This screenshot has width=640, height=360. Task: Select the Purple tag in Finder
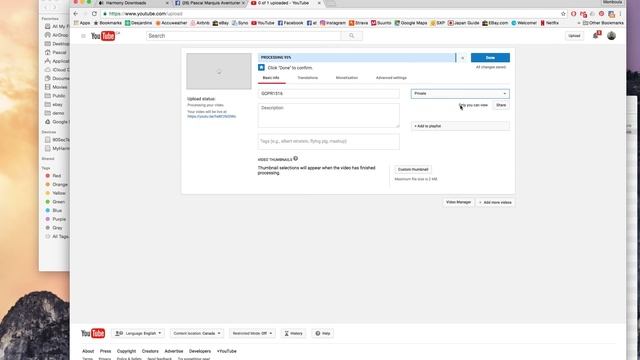pos(55,219)
